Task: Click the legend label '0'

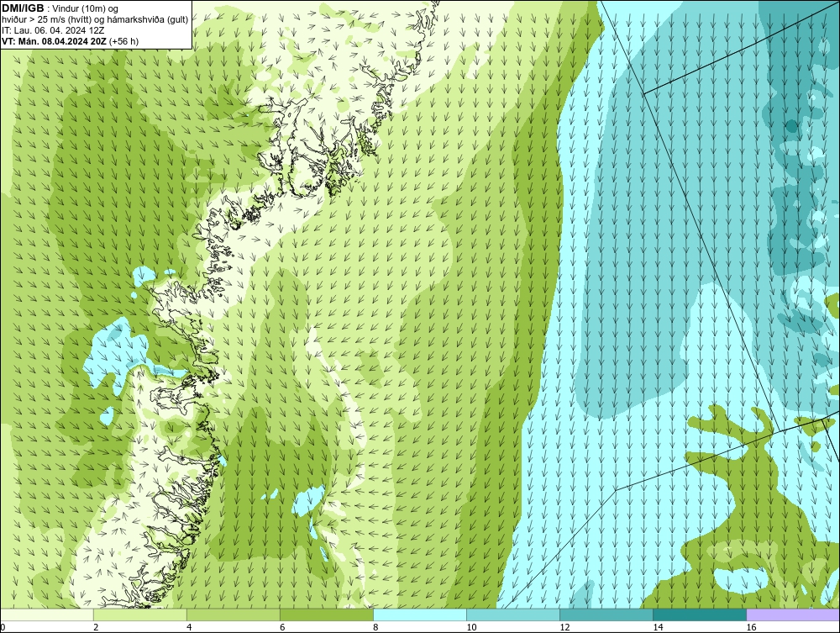Action: tap(3, 627)
